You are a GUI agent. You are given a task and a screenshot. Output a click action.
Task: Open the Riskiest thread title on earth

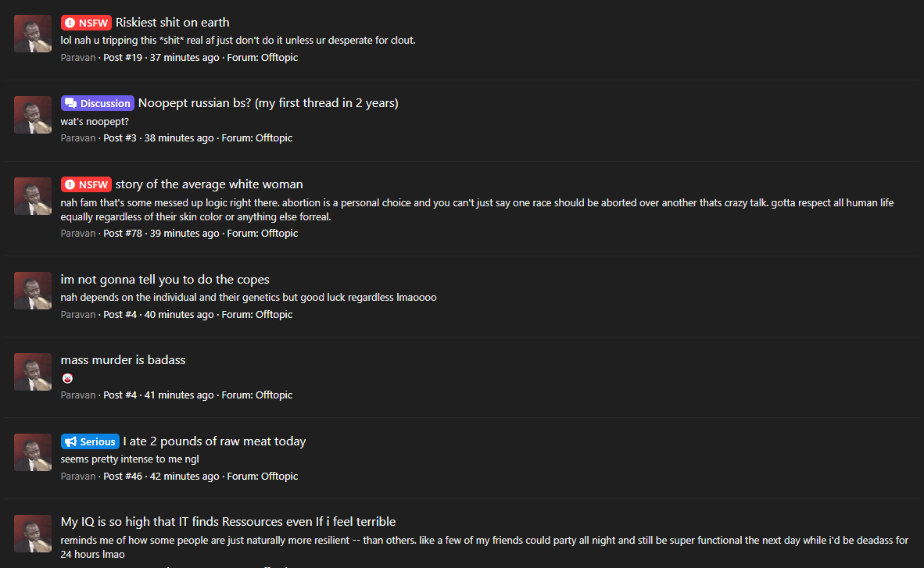(x=172, y=23)
